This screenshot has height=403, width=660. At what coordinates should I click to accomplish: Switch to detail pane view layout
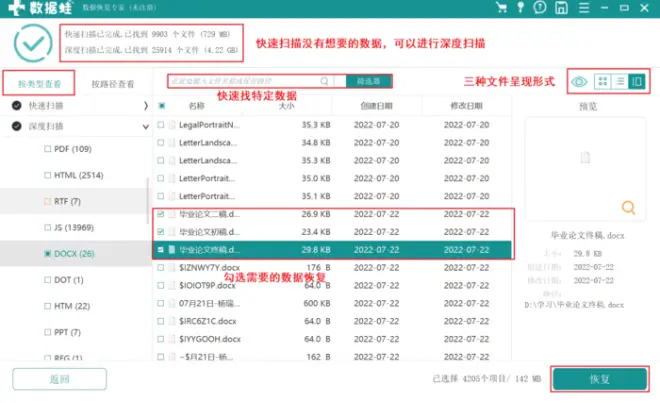637,81
